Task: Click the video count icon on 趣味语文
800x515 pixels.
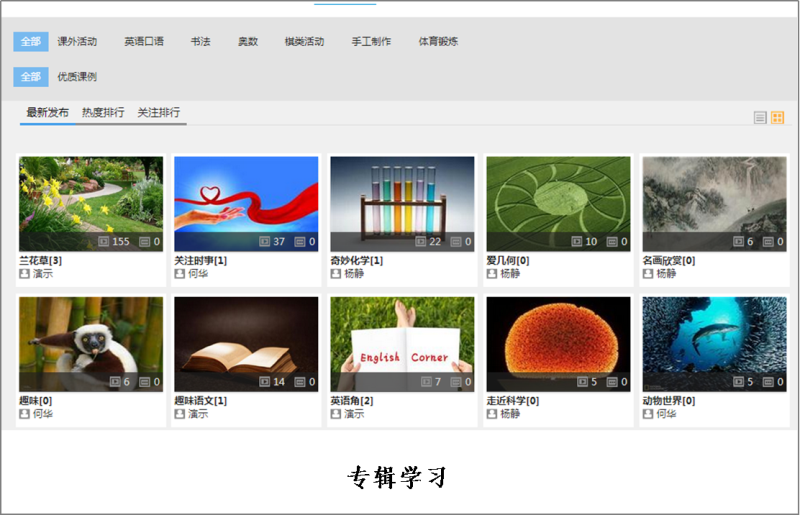Action: point(264,382)
